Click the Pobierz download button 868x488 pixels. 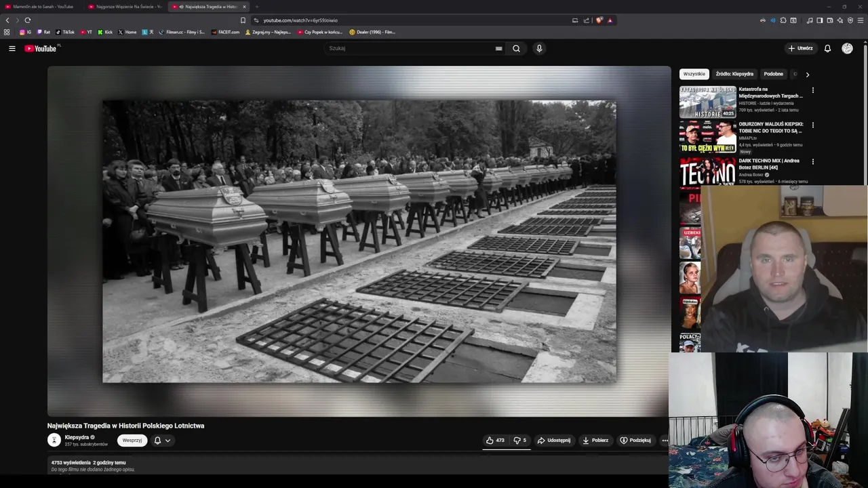click(x=595, y=440)
